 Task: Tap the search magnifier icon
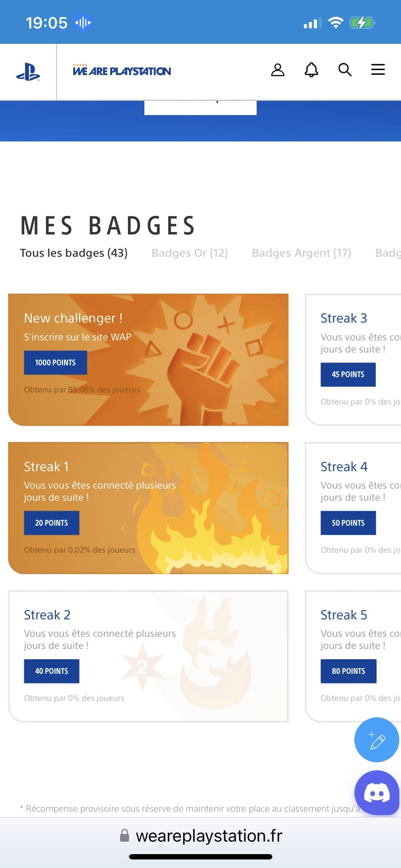pos(345,70)
